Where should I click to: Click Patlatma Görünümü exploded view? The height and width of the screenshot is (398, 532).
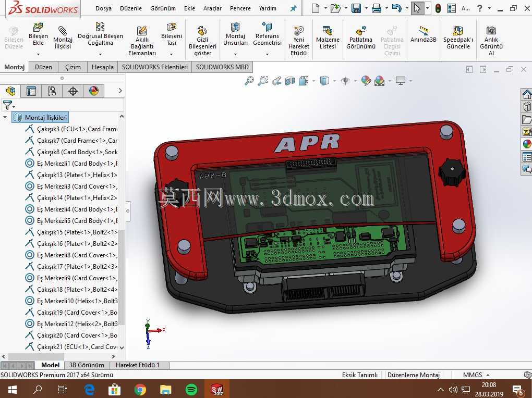pos(360,38)
